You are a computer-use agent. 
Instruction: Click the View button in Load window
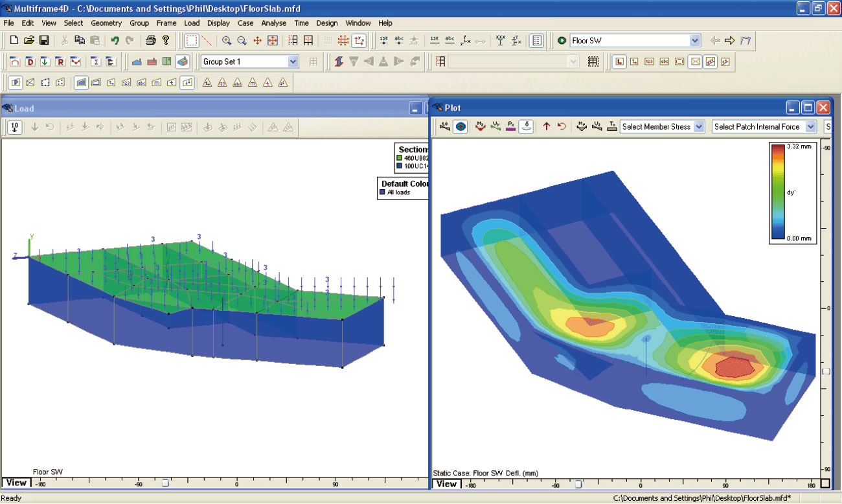pos(16,483)
